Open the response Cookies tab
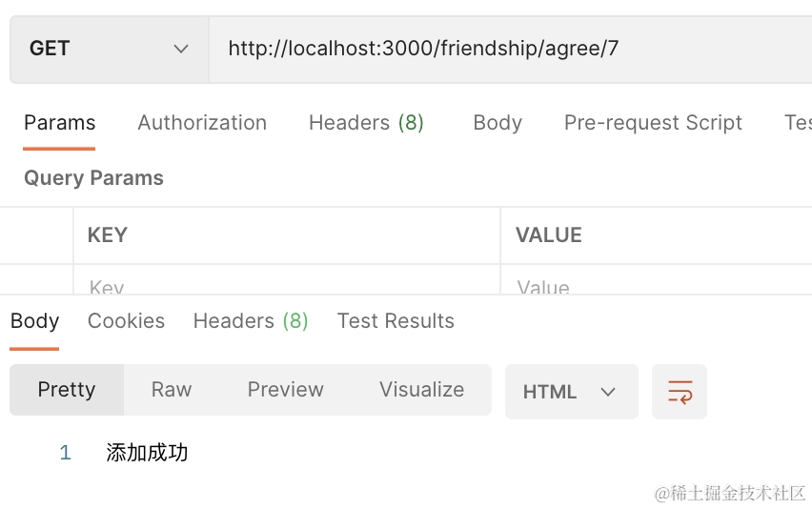 click(126, 321)
